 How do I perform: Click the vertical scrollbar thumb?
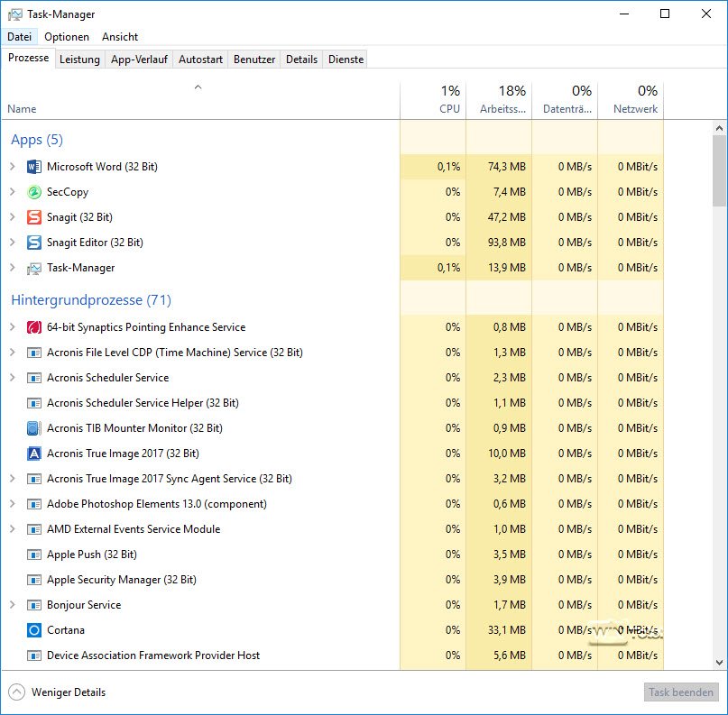(720, 170)
